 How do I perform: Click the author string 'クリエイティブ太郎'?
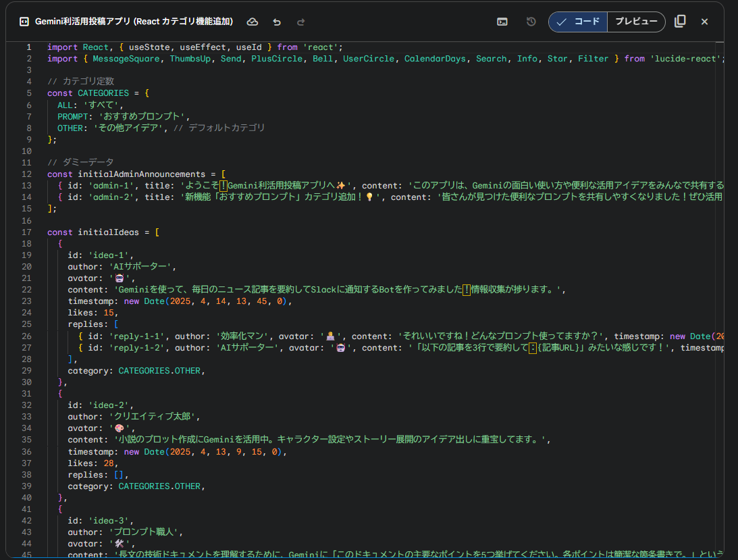[x=153, y=417]
